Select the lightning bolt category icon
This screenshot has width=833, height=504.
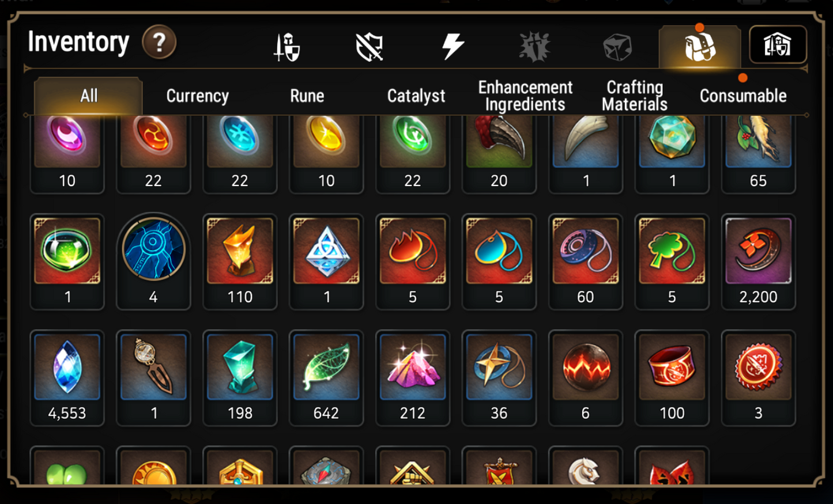coord(453,46)
